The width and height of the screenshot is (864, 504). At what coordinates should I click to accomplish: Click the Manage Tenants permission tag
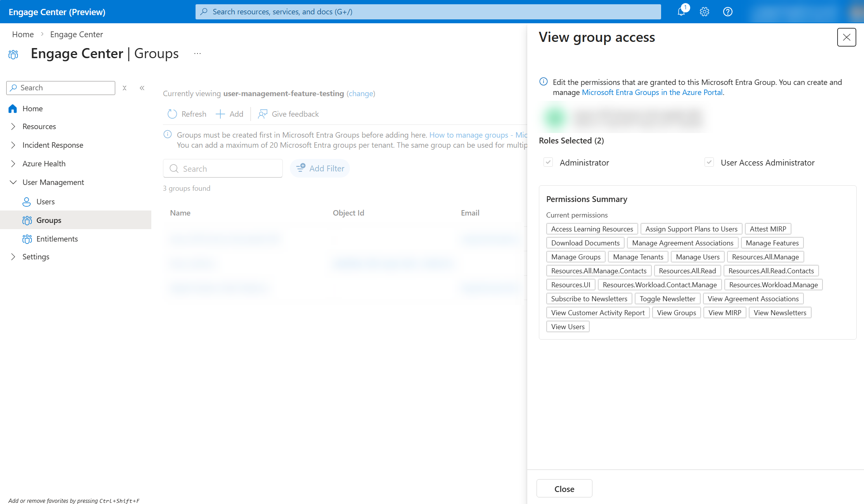[x=638, y=257]
